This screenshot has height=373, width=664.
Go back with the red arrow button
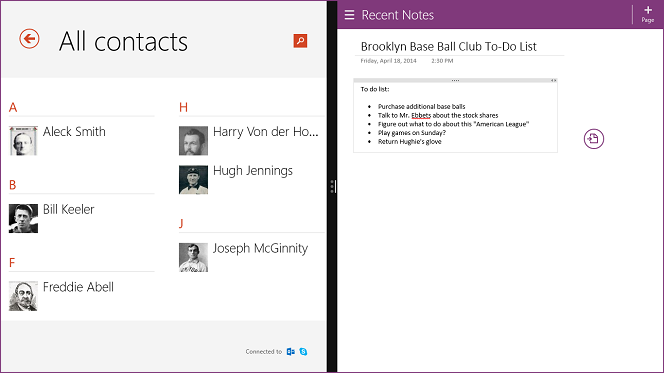click(29, 39)
